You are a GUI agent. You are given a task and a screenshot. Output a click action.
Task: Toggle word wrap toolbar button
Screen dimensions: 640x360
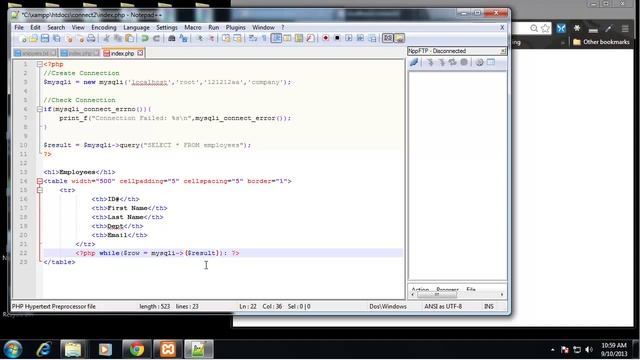[252, 38]
